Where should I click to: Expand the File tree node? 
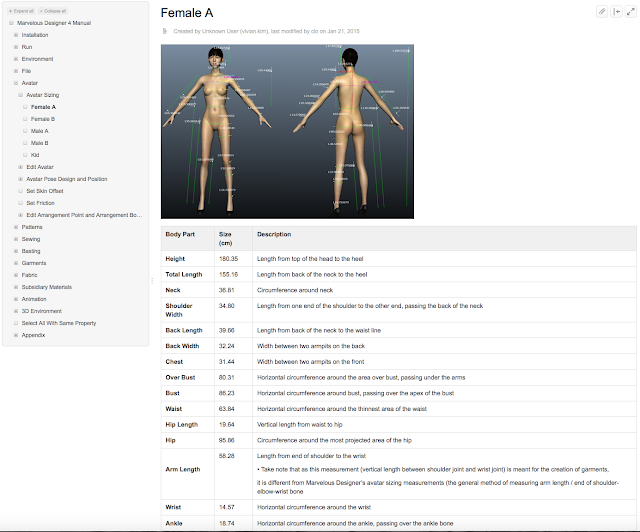pyautogui.click(x=16, y=71)
